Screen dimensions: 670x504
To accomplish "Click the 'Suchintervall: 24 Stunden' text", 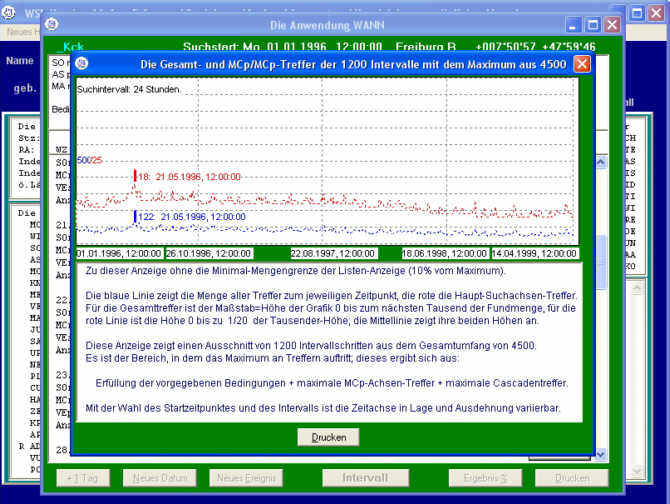I will click(128, 89).
